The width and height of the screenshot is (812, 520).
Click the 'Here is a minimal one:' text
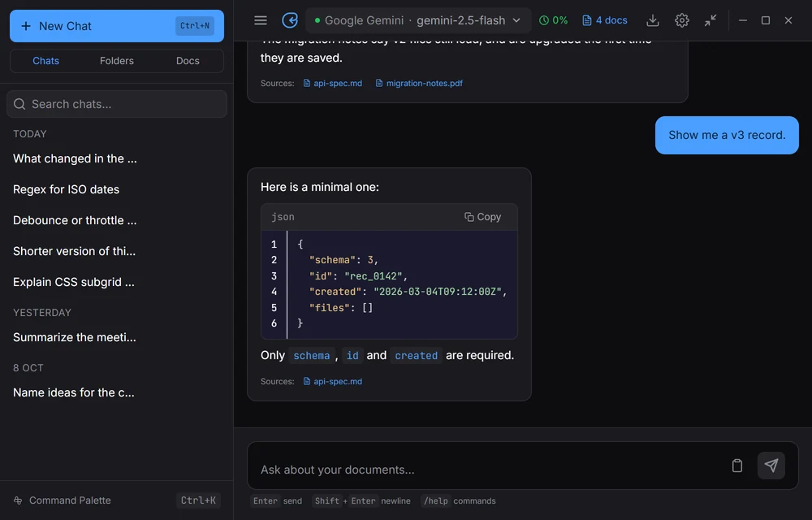319,187
